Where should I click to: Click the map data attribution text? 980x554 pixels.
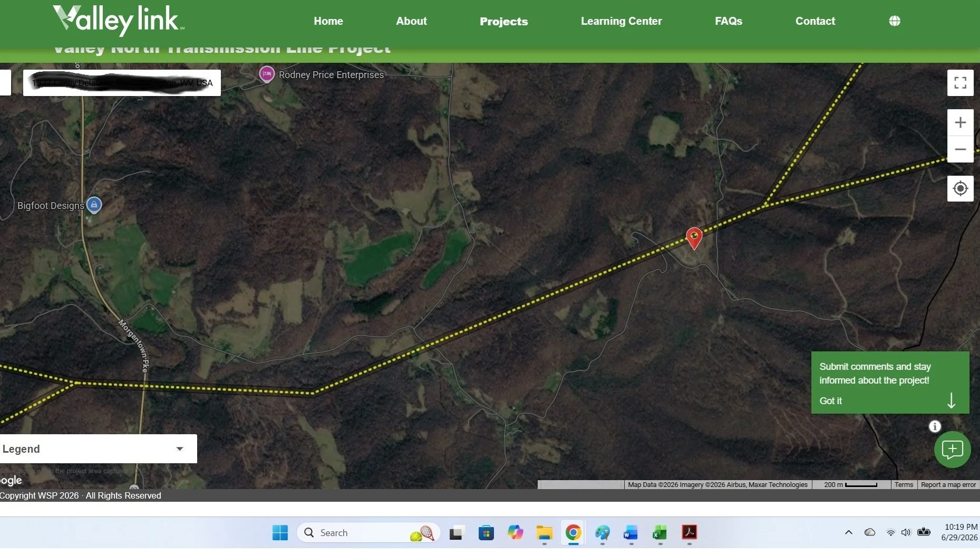point(717,485)
